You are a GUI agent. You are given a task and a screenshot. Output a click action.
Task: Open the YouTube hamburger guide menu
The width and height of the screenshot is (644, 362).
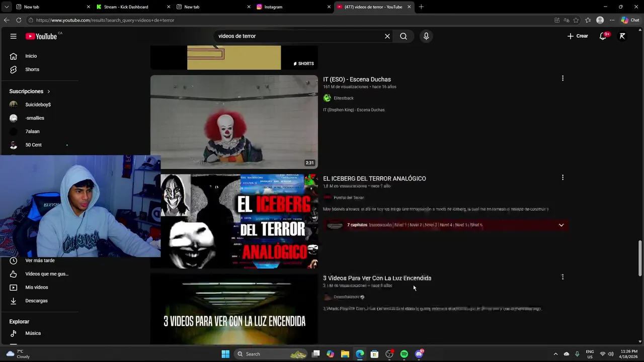pyautogui.click(x=14, y=36)
